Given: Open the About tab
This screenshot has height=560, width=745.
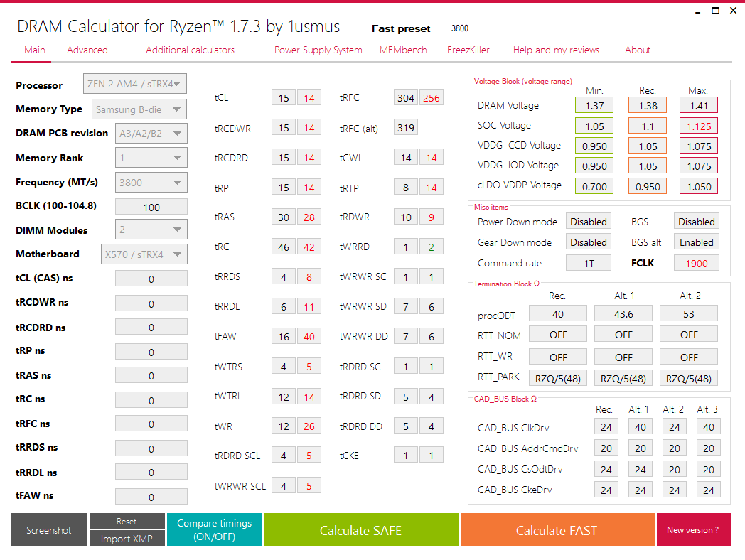Looking at the screenshot, I should tap(638, 50).
